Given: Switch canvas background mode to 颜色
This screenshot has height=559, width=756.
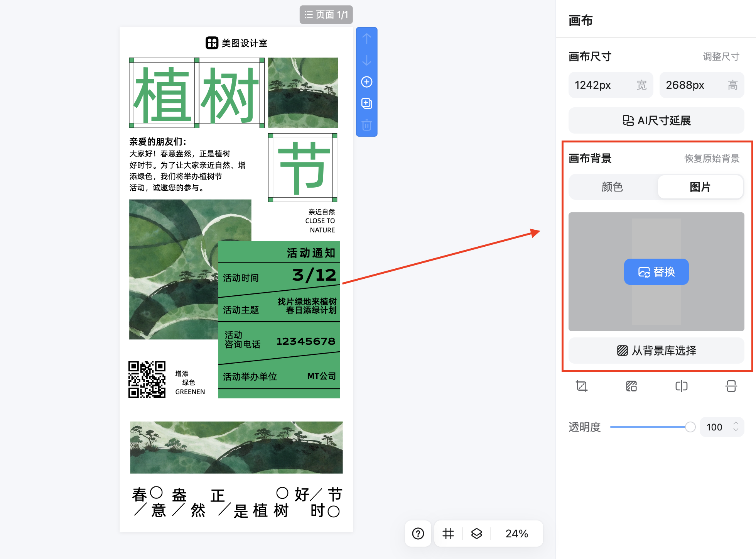Looking at the screenshot, I should tap(612, 187).
